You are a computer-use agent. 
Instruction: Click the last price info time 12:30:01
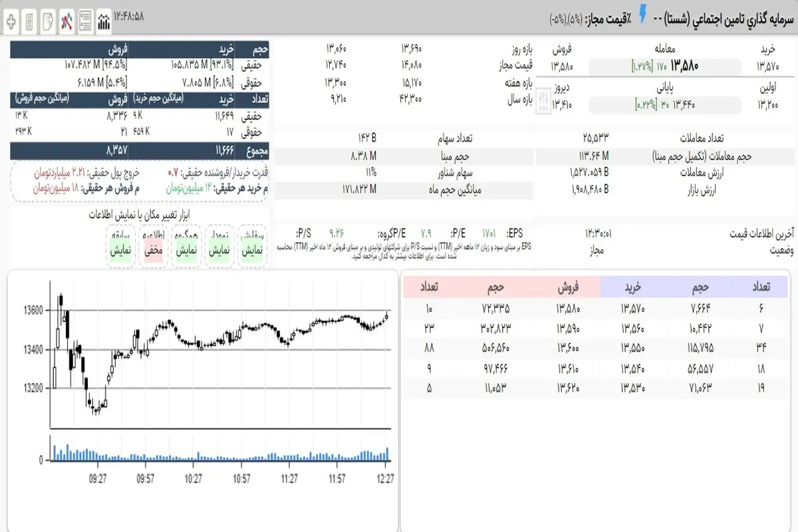coord(598,233)
